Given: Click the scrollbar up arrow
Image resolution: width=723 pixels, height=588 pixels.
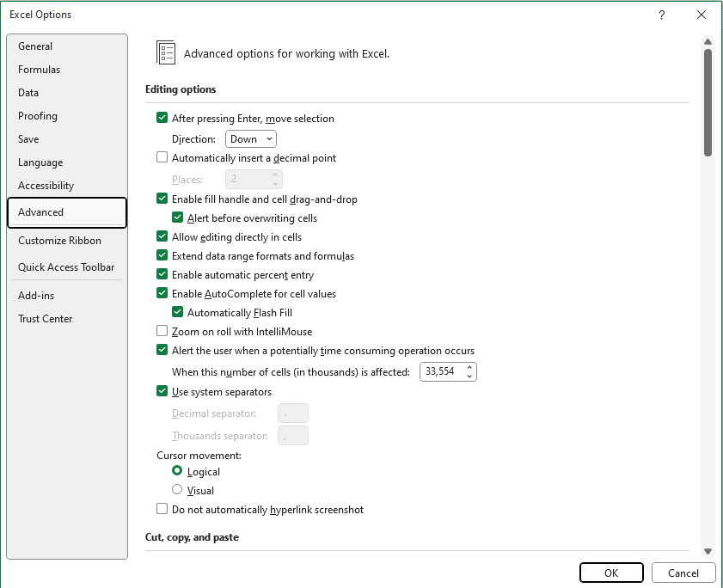Looking at the screenshot, I should 708,42.
